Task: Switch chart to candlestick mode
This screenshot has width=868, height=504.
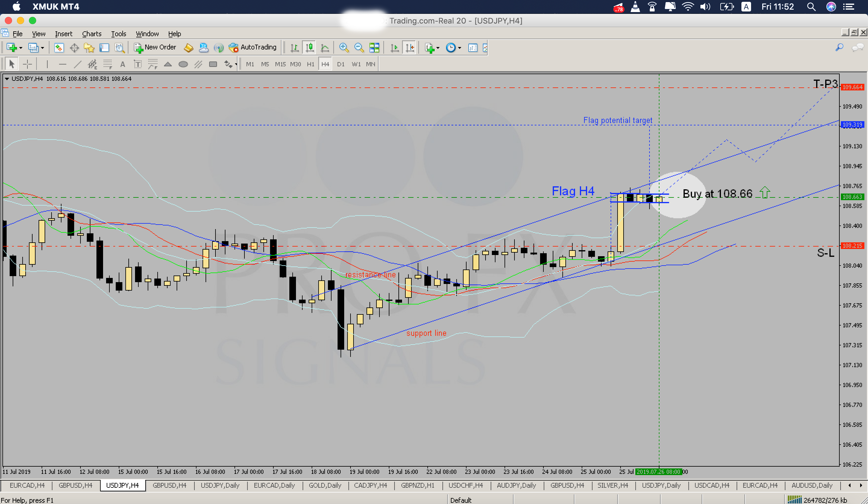Action: click(310, 48)
